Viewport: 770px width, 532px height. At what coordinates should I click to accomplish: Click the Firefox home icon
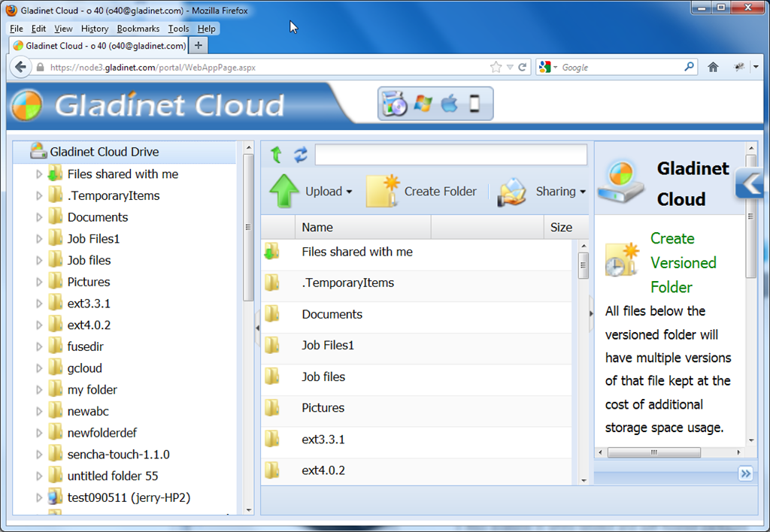point(713,67)
